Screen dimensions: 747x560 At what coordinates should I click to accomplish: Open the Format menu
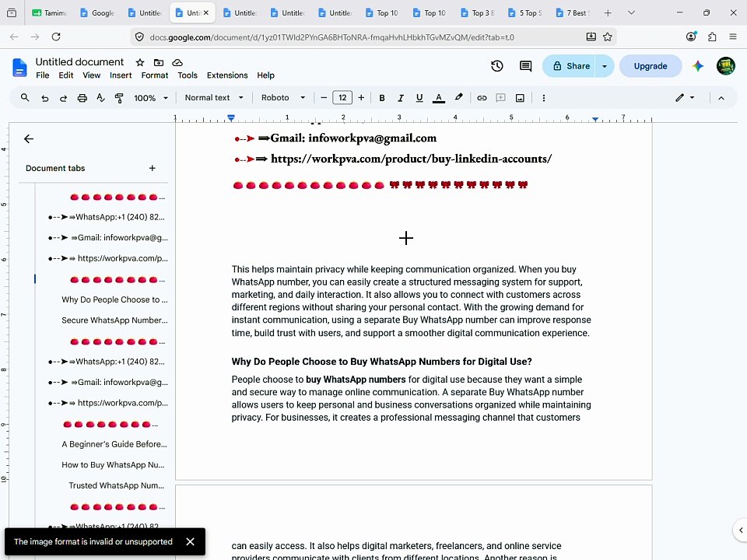click(x=154, y=75)
